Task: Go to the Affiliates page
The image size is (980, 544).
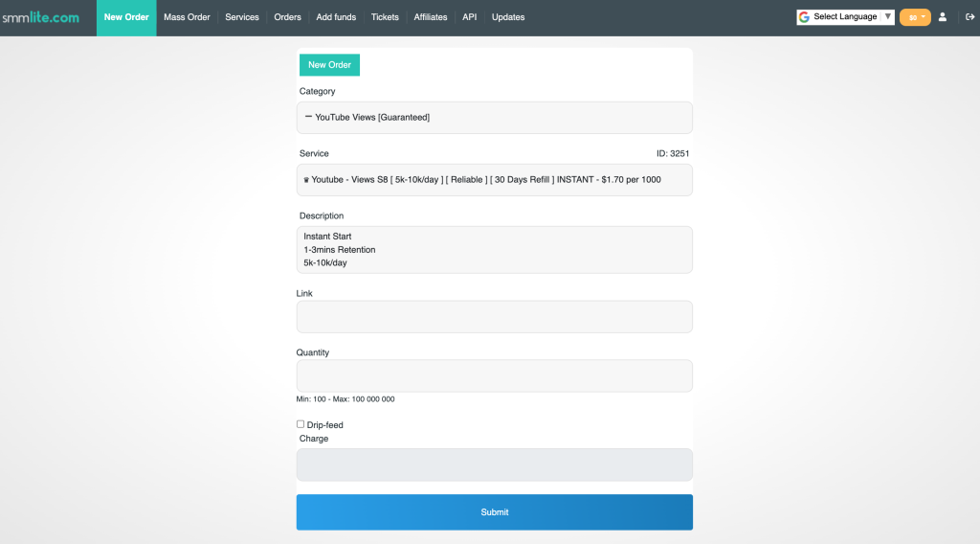Action: (x=431, y=17)
